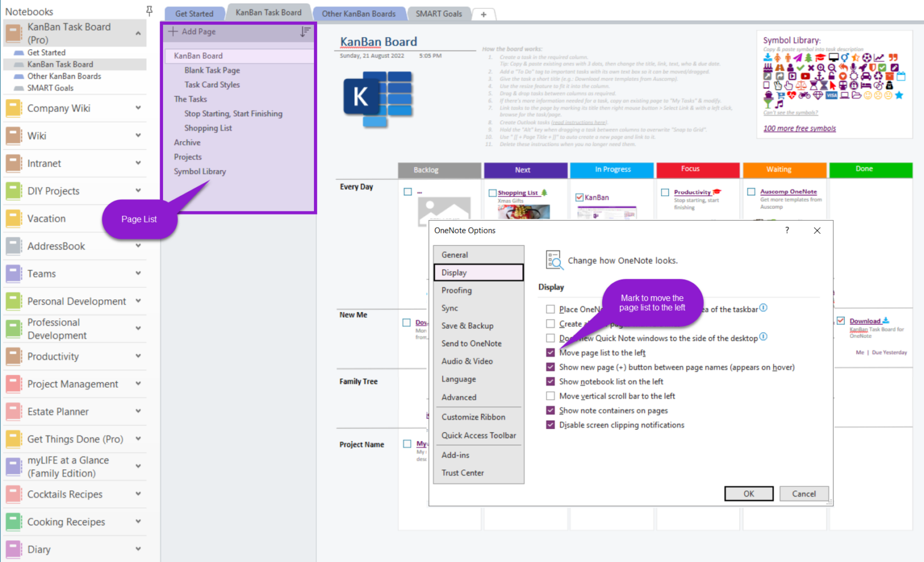
Task: Select the VISA symbol in the Symbol Library
Action: [x=831, y=95]
